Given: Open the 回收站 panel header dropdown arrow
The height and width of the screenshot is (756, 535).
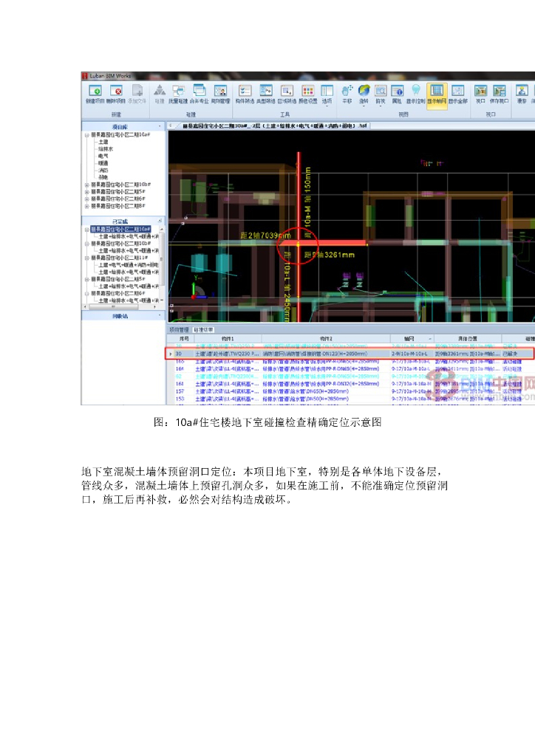Looking at the screenshot, I should pyautogui.click(x=160, y=315).
